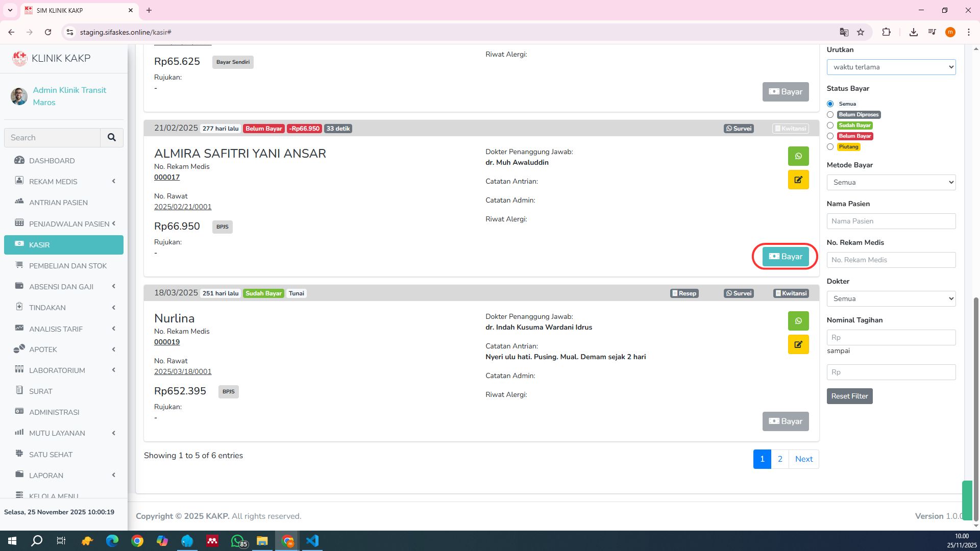Open Metode Bayar dropdown

(891, 182)
